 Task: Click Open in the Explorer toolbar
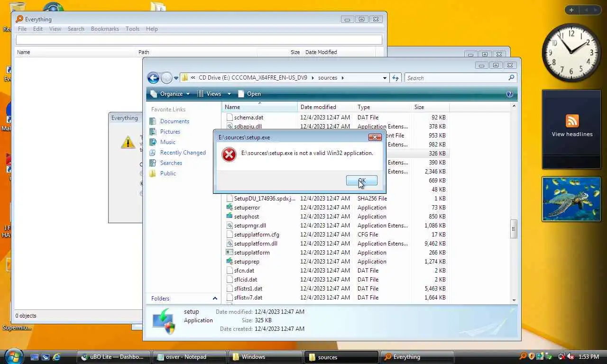(249, 94)
